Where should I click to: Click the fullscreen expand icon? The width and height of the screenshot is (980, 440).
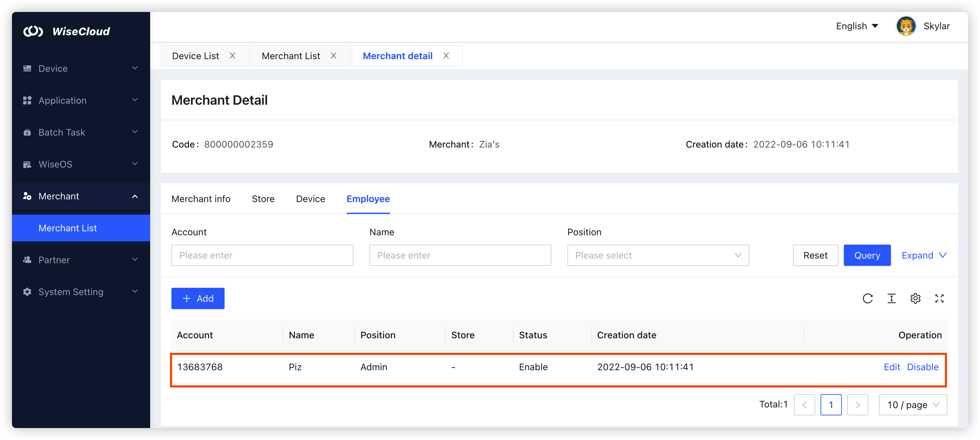(939, 298)
